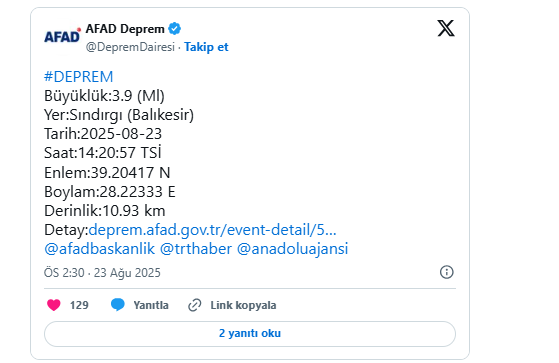The width and height of the screenshot is (559, 363).
Task: Click the chain link copy icon
Action: click(195, 305)
